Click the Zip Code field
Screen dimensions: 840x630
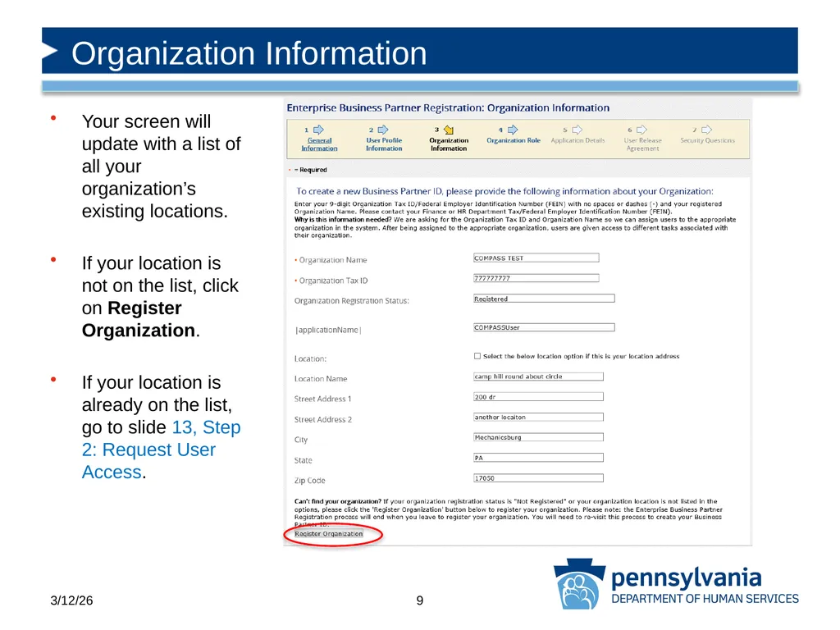(538, 478)
